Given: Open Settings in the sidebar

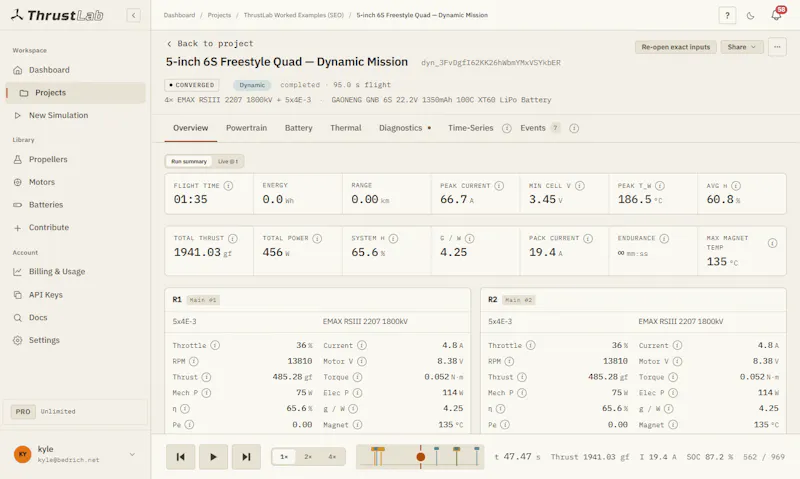Looking at the screenshot, I should 75,340.
